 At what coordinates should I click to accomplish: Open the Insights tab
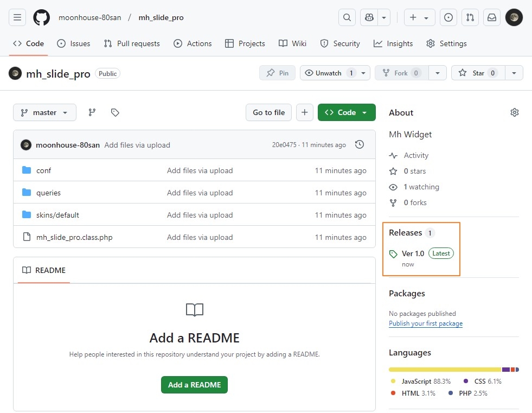(393, 43)
